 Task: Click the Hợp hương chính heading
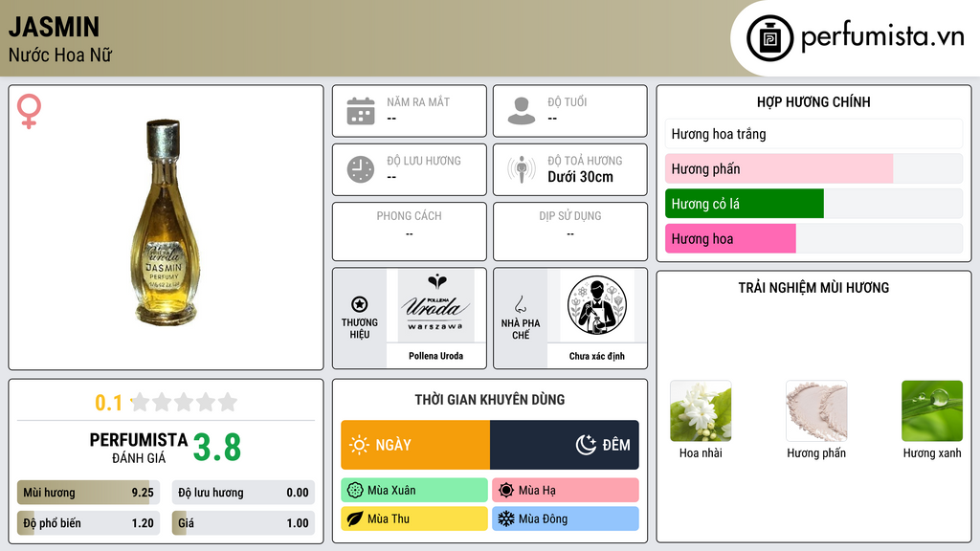(813, 101)
